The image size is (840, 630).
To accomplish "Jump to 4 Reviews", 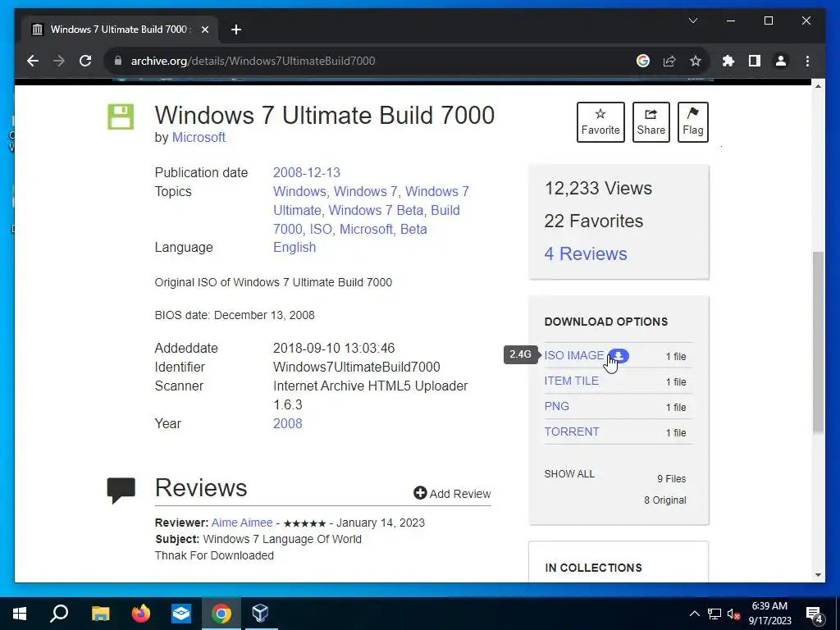I will [x=586, y=254].
